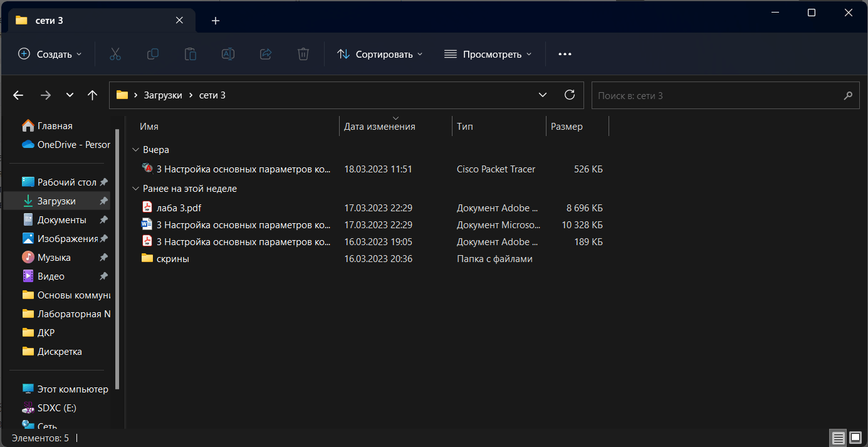
Task: Click the sidebar vertical scrollbar
Action: (117, 259)
